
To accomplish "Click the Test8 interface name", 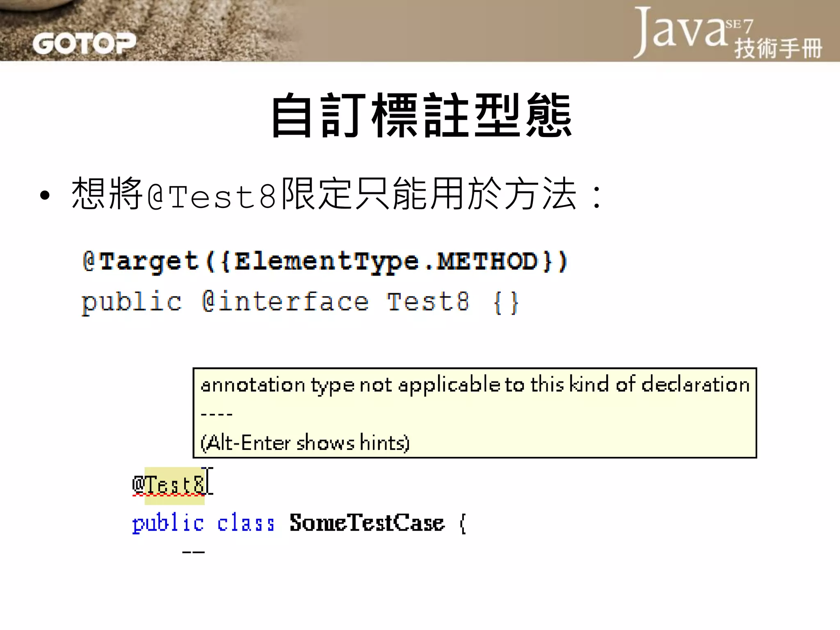I will tap(428, 301).
